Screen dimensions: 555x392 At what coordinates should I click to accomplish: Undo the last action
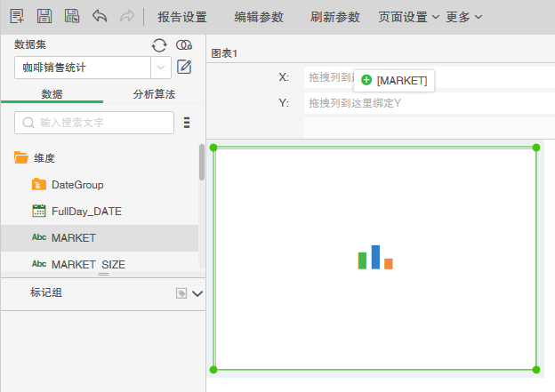coord(100,16)
